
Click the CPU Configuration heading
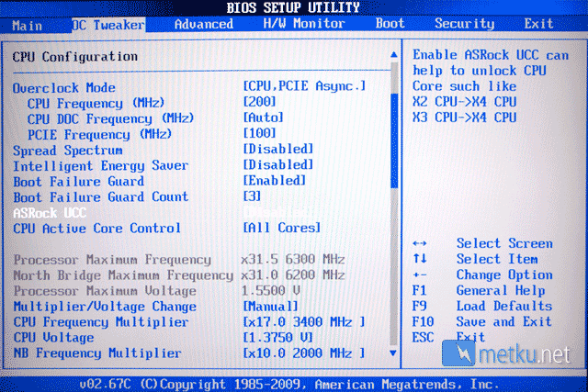(x=75, y=57)
